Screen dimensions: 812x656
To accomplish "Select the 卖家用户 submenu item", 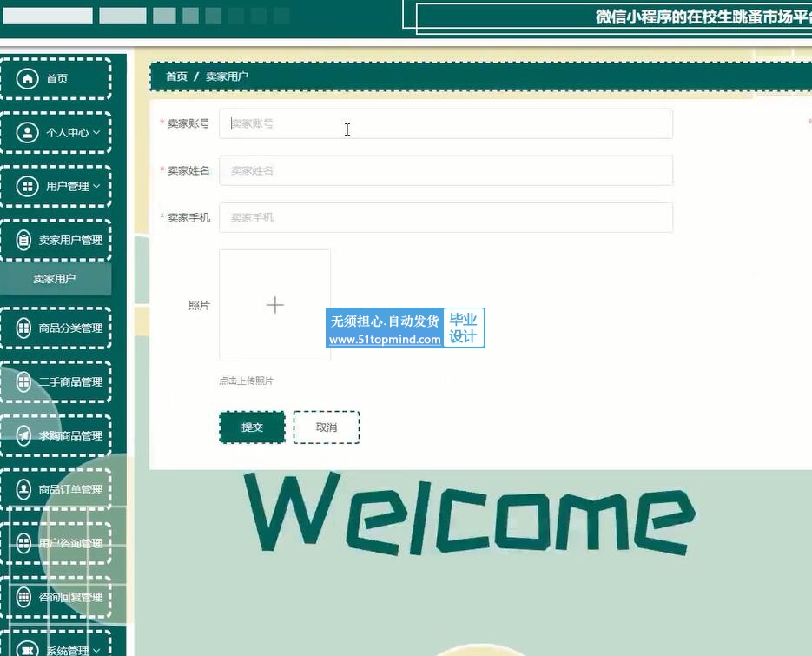I will (x=56, y=279).
